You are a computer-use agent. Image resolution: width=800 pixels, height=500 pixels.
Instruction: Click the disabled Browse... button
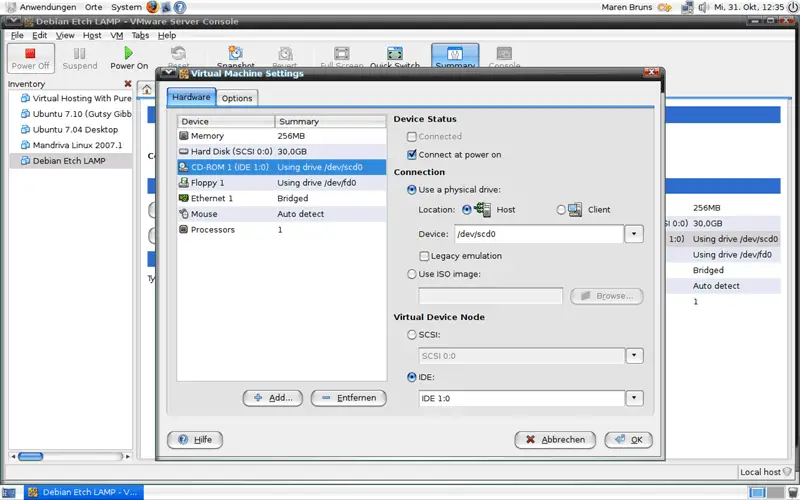(607, 296)
